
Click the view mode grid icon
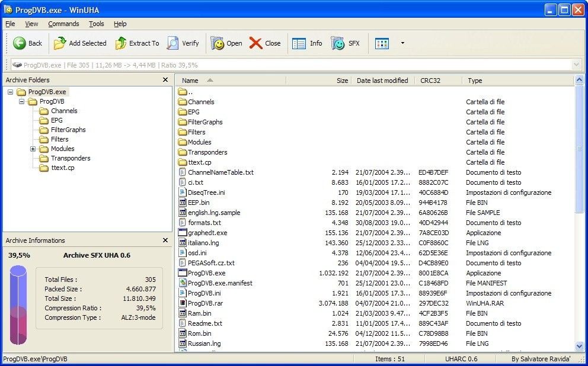(x=381, y=43)
